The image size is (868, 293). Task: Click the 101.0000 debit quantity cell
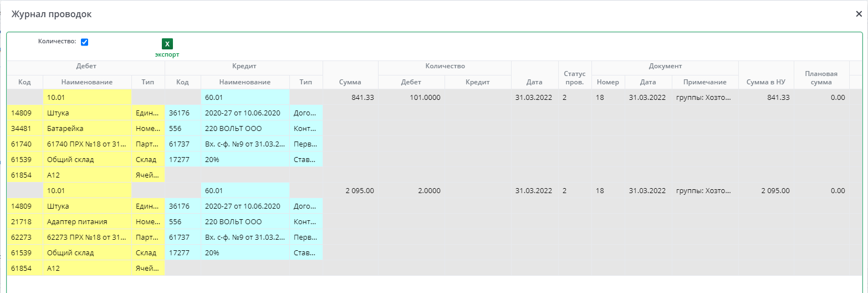pos(411,97)
